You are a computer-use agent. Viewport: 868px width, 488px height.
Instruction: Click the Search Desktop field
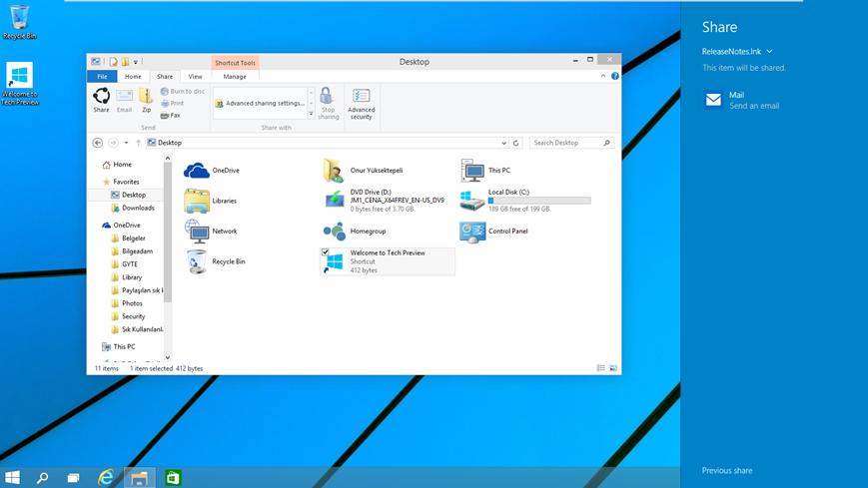tap(571, 143)
